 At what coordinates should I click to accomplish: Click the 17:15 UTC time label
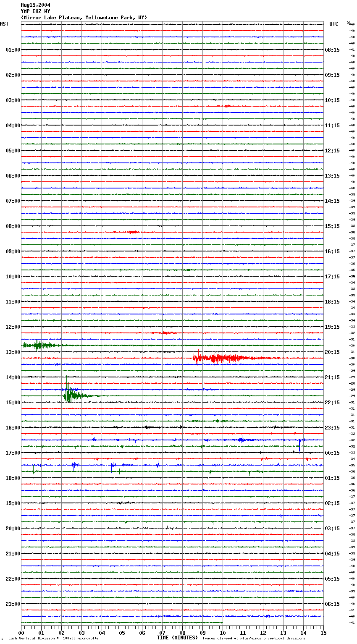tap(332, 277)
